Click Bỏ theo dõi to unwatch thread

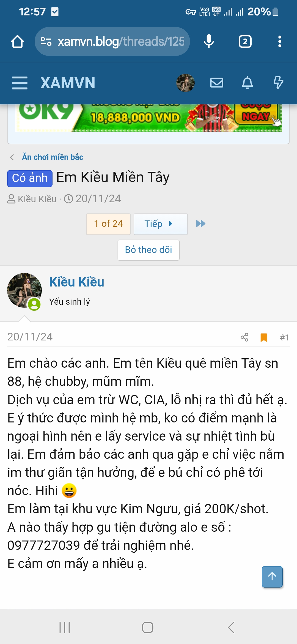[x=148, y=250]
